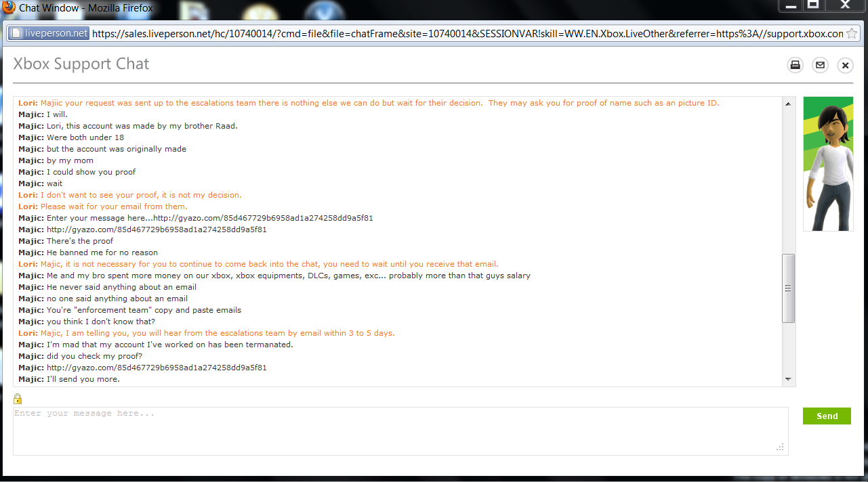Click the Xbox avatar image
Screen dimensions: 868x482
[x=828, y=164]
